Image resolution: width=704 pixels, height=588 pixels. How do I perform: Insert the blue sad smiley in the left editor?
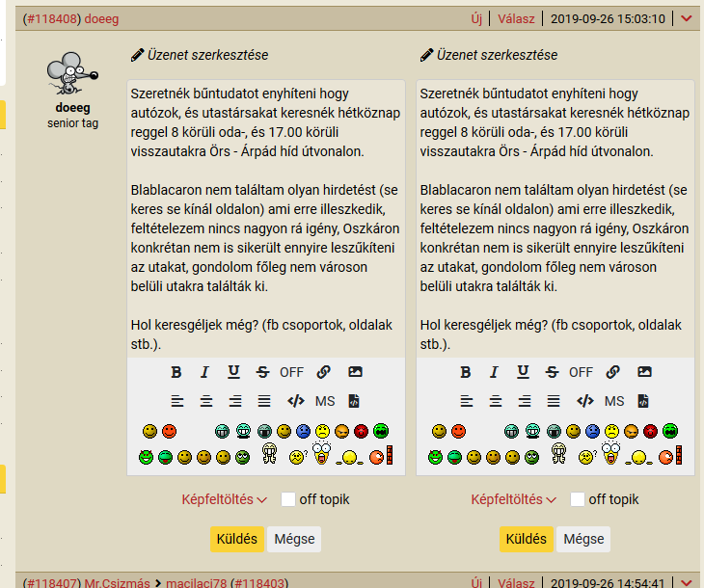[303, 431]
